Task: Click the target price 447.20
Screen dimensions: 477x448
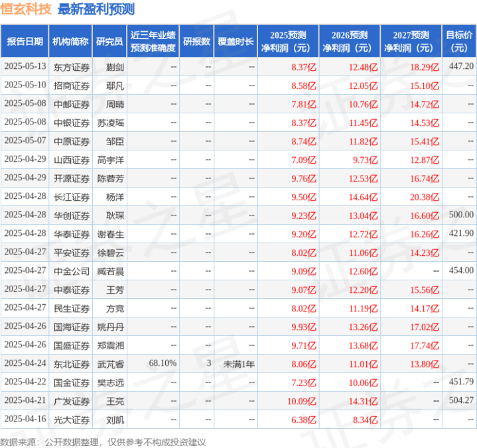Action: (461, 66)
